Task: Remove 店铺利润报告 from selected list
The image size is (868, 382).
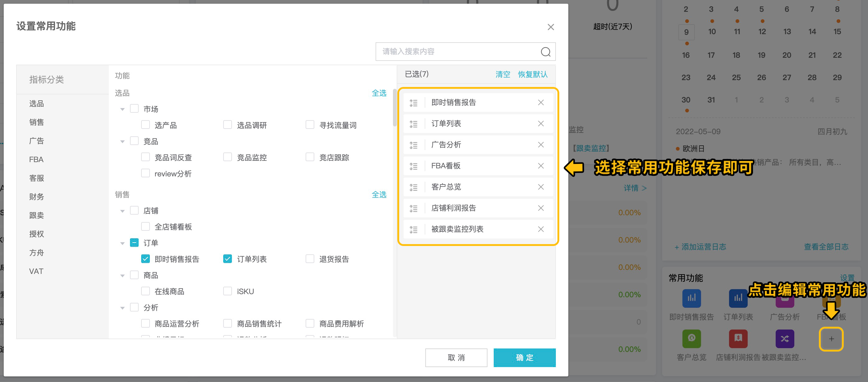Action: click(540, 208)
